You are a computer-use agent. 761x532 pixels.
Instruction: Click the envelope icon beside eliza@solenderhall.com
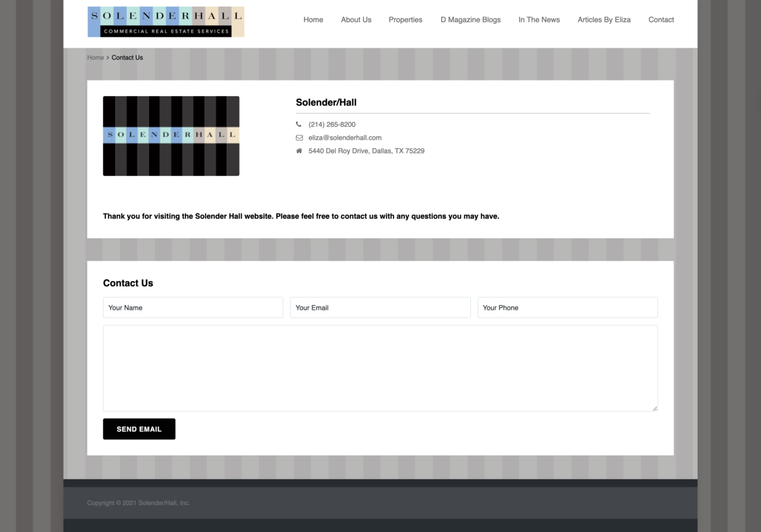(299, 137)
